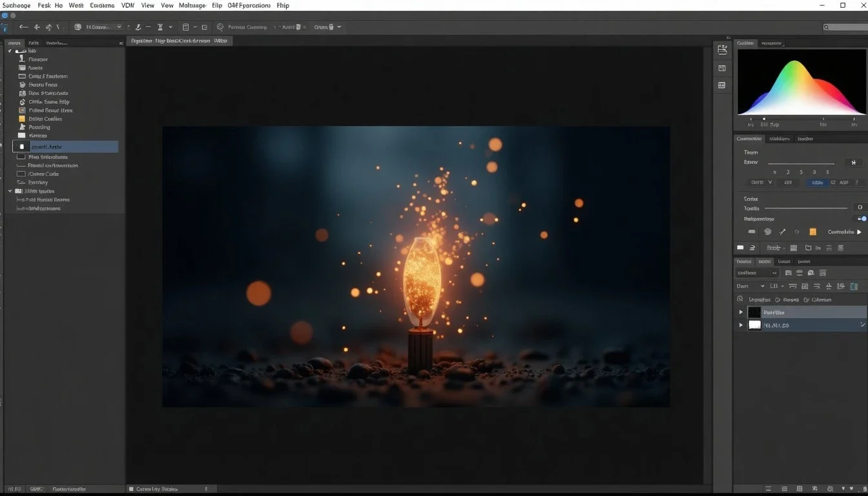The width and height of the screenshot is (868, 496).
Task: Click the teal icon at the layers toolbar end
Action: click(x=854, y=286)
